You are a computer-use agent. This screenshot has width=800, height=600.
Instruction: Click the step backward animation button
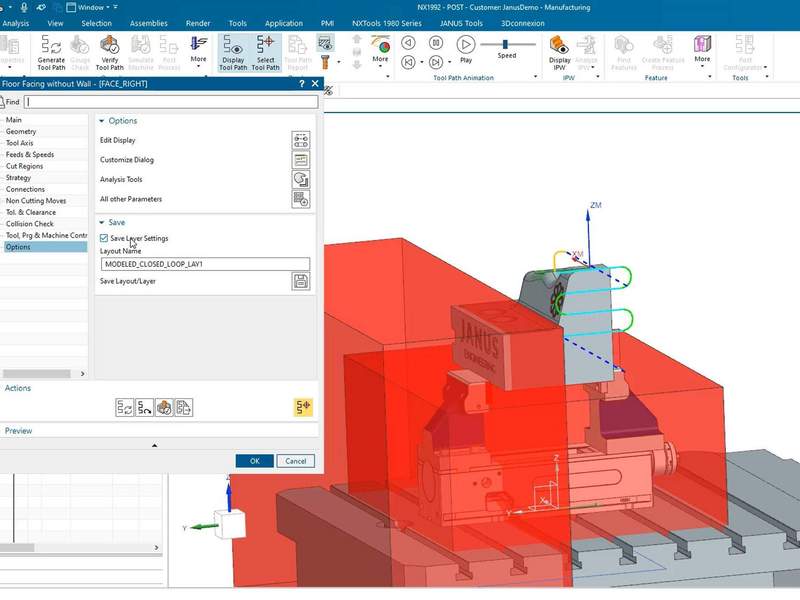(408, 43)
